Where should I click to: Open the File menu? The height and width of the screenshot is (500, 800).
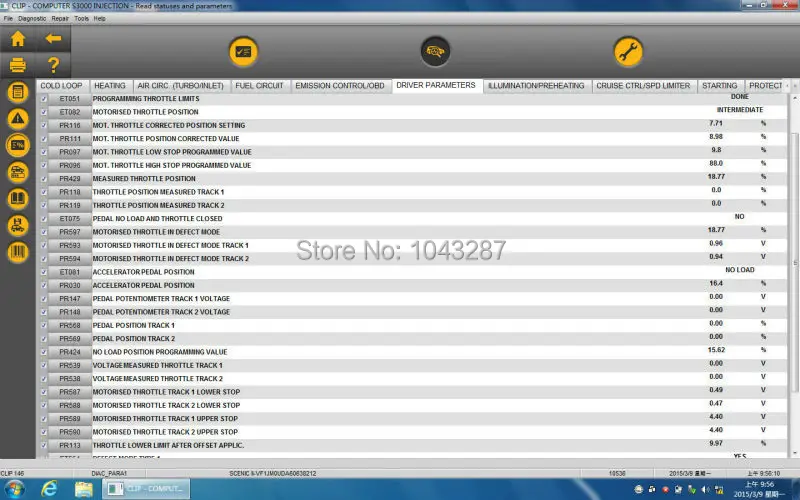8,18
